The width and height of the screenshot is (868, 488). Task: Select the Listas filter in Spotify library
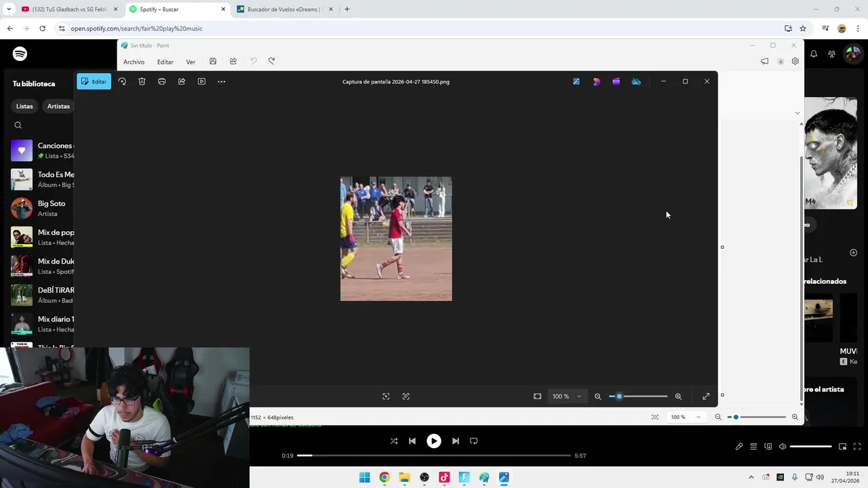tap(24, 106)
